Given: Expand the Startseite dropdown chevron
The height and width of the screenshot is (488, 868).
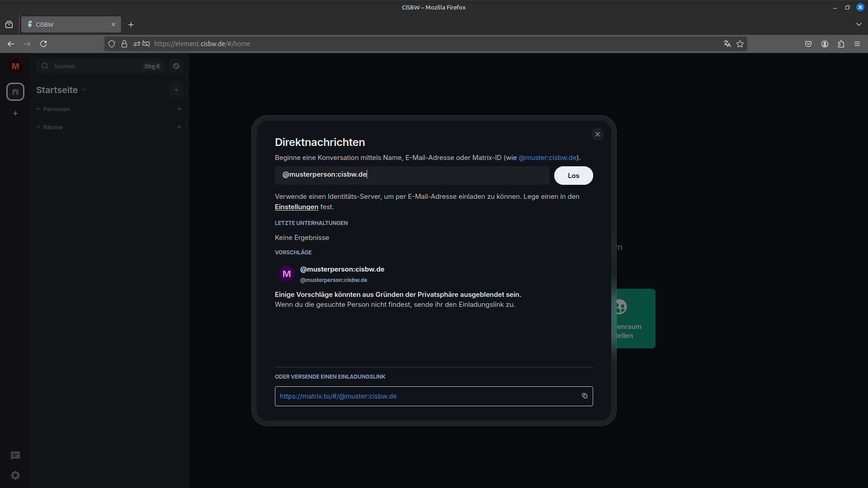Looking at the screenshot, I should (84, 90).
